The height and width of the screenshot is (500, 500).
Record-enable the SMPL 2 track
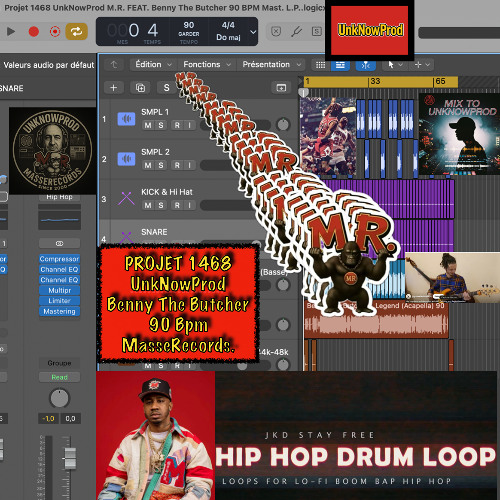pyautogui.click(x=177, y=165)
